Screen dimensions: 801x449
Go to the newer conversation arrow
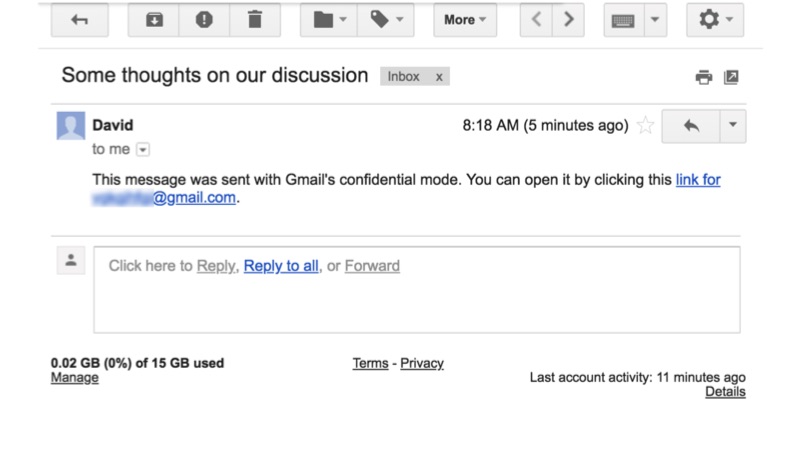click(x=536, y=20)
